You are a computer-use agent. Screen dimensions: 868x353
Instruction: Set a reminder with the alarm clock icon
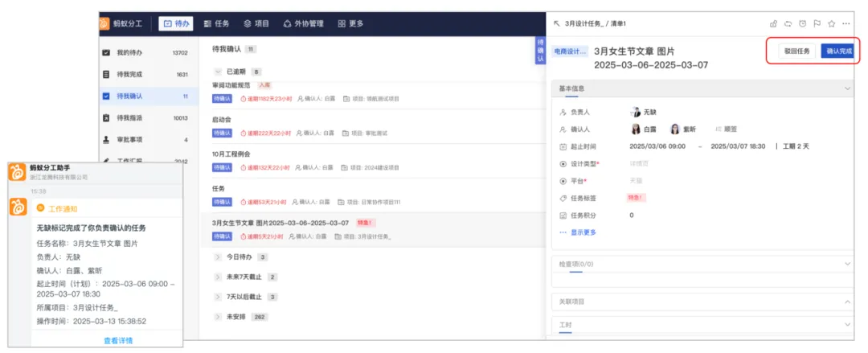tap(803, 24)
